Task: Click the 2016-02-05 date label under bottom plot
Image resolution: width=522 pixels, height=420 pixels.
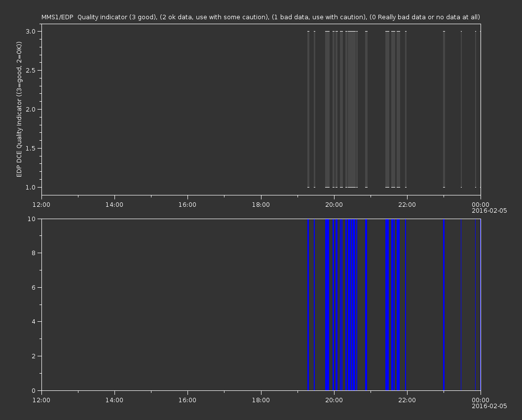Action: coord(489,406)
